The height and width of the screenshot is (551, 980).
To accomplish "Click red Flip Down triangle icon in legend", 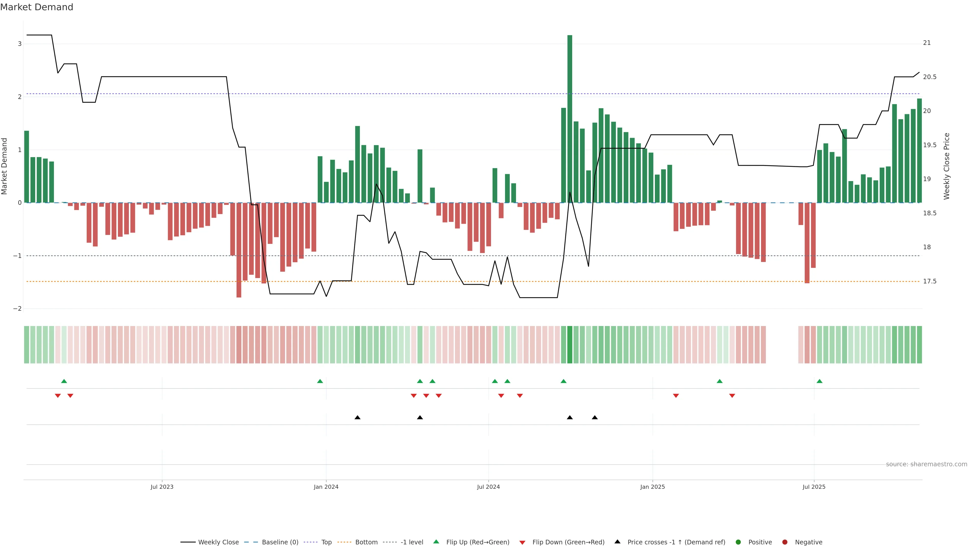I will (x=522, y=542).
